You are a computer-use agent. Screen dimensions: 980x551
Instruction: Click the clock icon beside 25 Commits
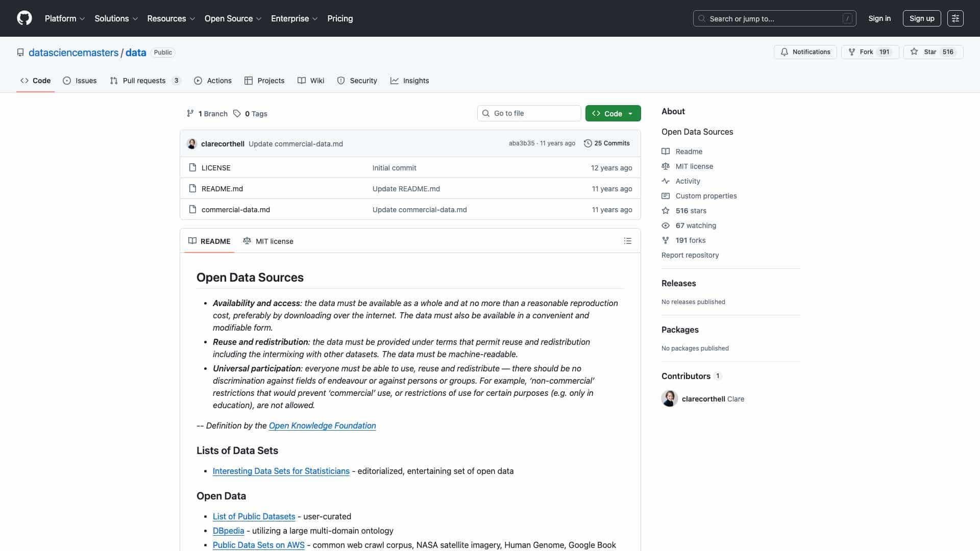tap(588, 143)
